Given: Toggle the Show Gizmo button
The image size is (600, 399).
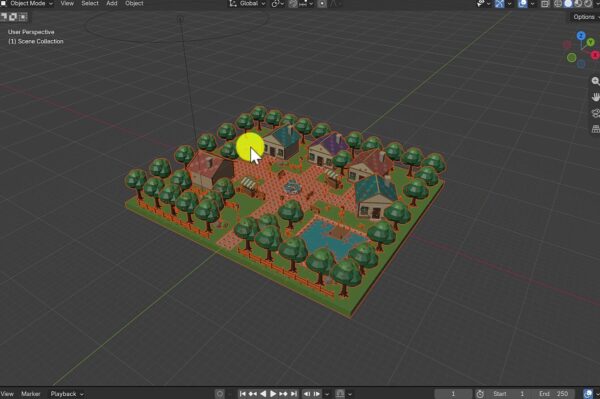Looking at the screenshot, I should coord(499,4).
